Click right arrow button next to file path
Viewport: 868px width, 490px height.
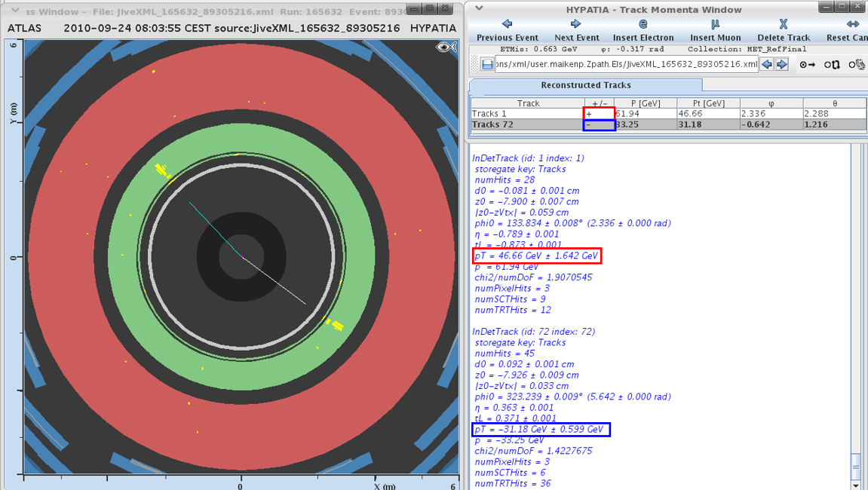[x=782, y=65]
